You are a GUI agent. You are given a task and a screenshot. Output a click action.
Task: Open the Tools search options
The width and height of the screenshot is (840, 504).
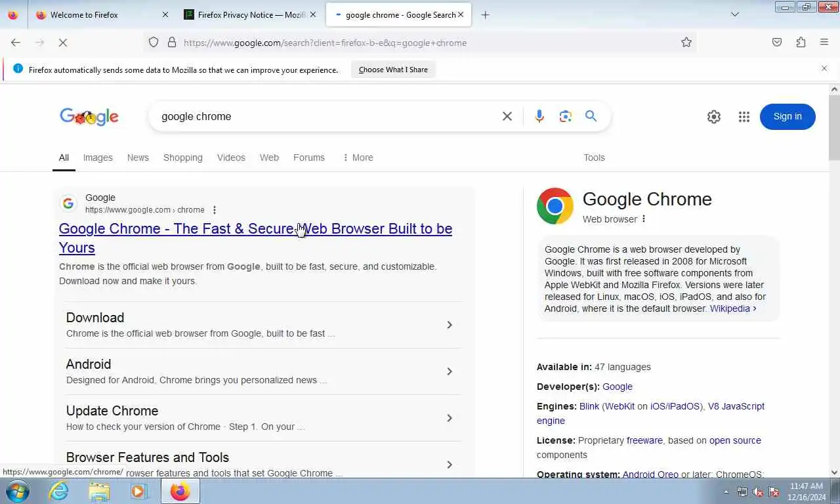pos(594,157)
